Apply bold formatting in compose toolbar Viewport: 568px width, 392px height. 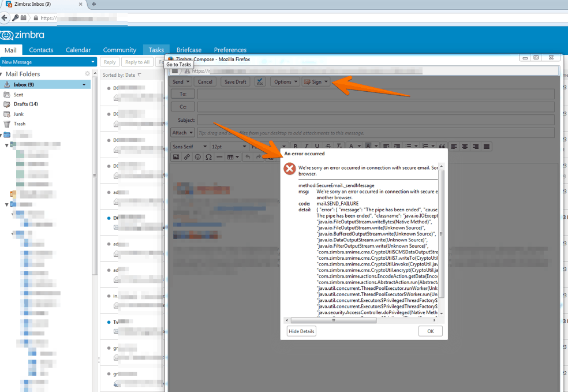(296, 146)
